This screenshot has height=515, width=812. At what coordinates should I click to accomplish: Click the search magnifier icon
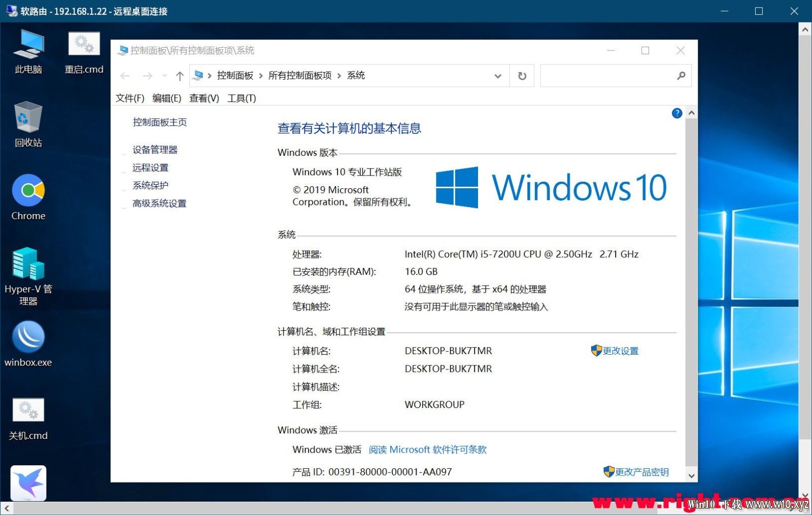(681, 76)
